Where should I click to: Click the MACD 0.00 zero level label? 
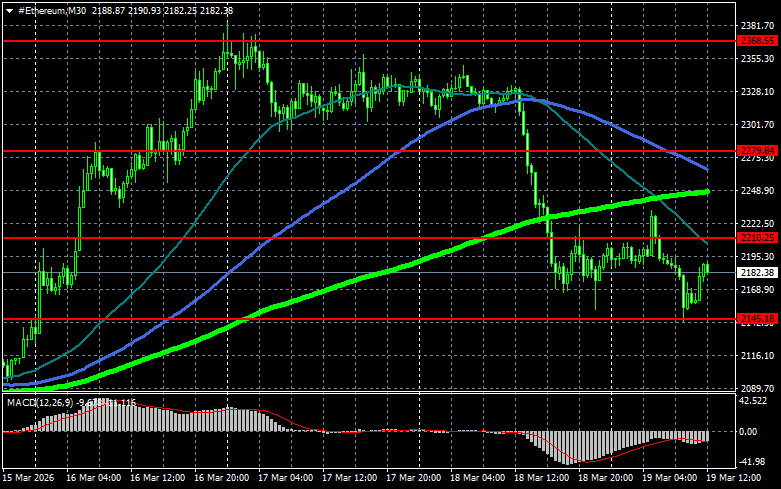point(748,432)
